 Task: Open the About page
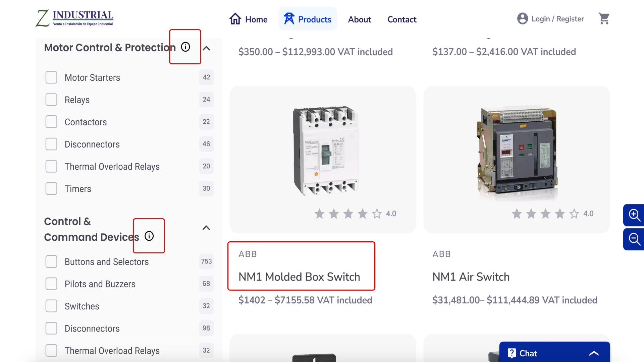click(x=360, y=19)
